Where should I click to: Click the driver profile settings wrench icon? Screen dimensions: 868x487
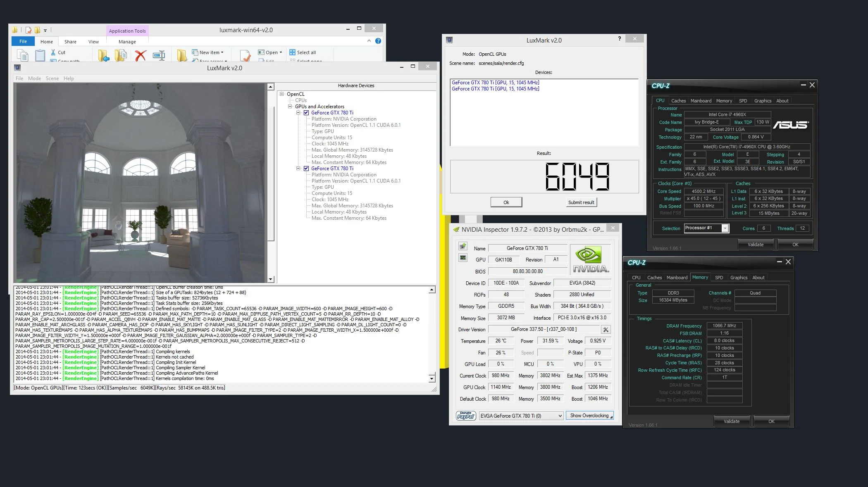click(x=606, y=330)
